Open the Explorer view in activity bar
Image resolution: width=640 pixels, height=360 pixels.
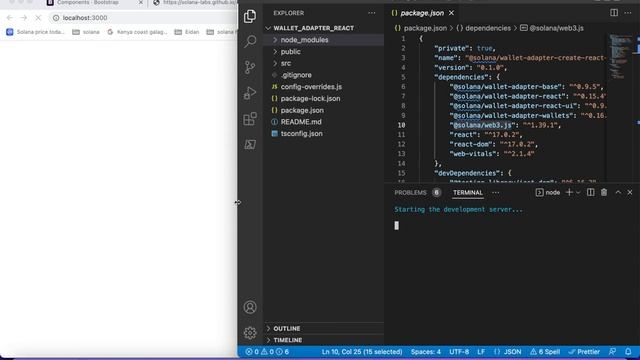pyautogui.click(x=250, y=16)
